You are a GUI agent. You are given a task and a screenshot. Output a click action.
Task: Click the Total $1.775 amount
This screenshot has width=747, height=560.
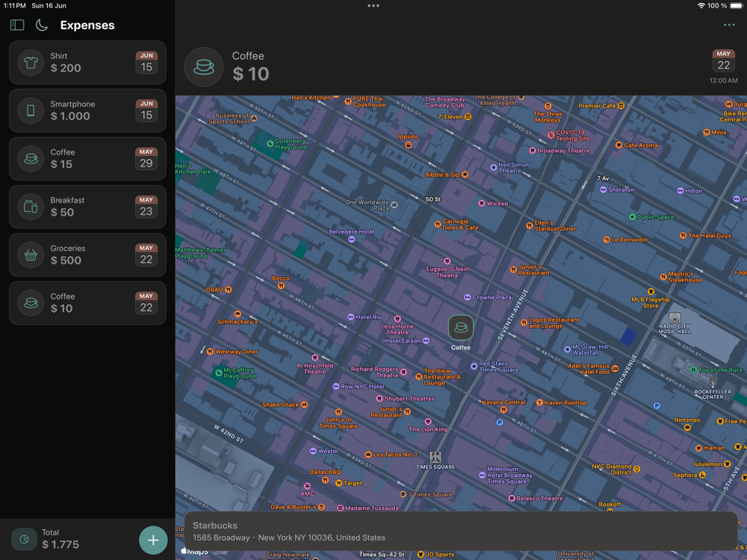(x=61, y=544)
